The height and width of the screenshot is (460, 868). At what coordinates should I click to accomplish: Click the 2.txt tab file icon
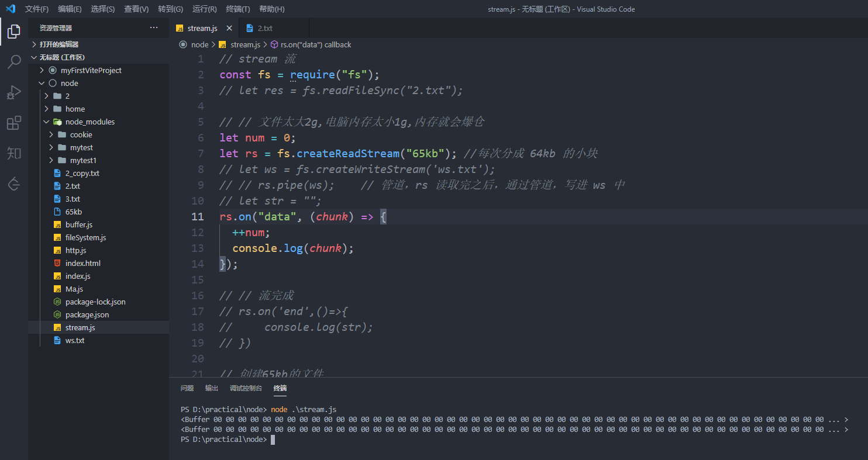pyautogui.click(x=250, y=28)
